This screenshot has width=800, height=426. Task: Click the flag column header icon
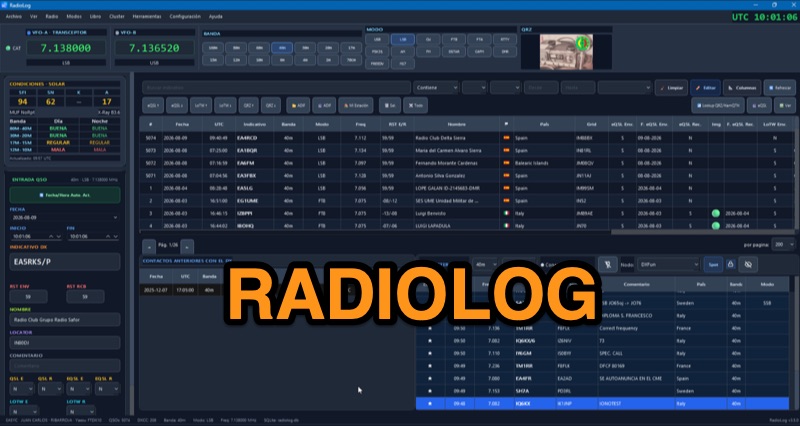pyautogui.click(x=506, y=124)
